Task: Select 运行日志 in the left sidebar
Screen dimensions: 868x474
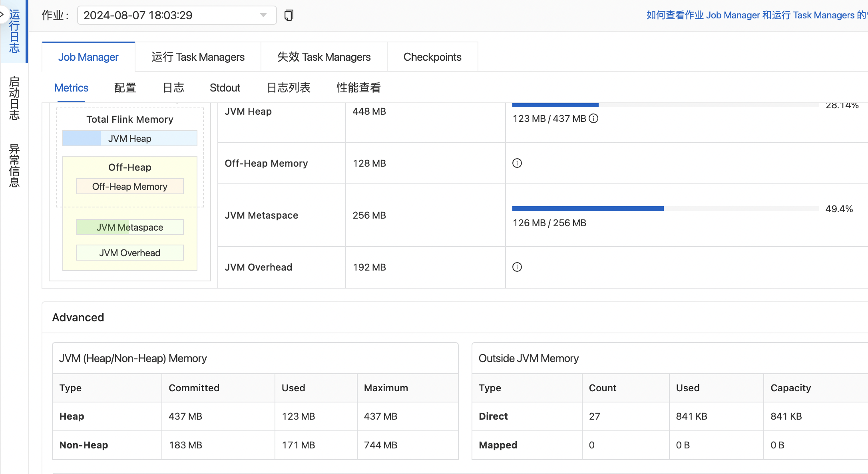Action: click(x=14, y=32)
